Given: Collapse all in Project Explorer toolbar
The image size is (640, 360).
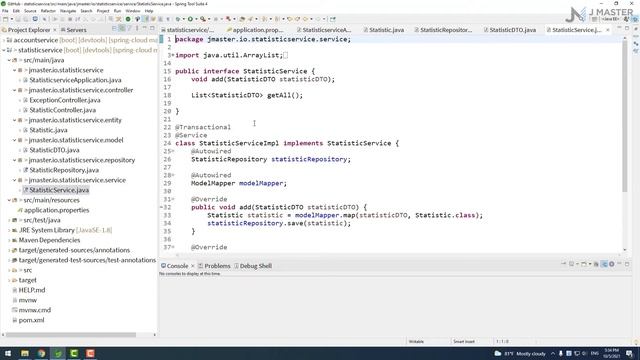Looking at the screenshot, I should (x=114, y=29).
